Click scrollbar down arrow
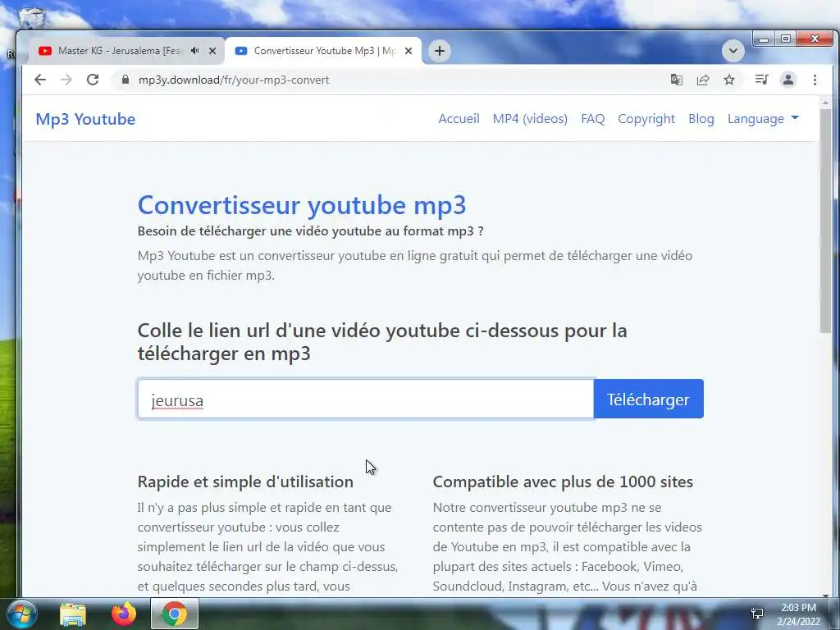Viewport: 840px width, 630px height. coord(825,595)
